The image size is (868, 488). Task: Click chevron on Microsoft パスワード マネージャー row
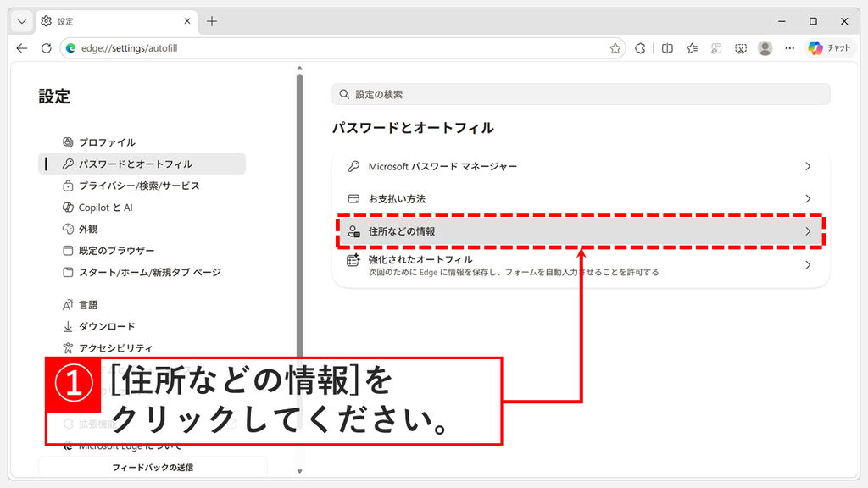click(x=808, y=166)
